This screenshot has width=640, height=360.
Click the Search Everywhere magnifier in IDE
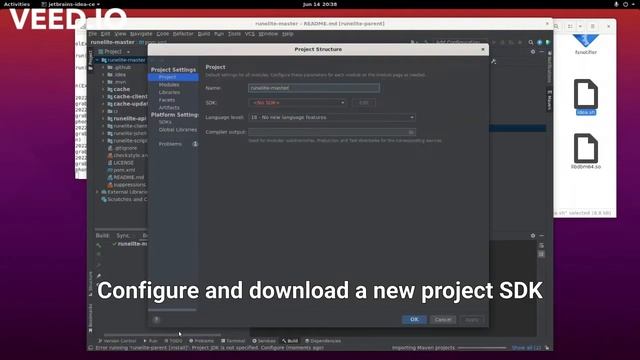point(531,42)
